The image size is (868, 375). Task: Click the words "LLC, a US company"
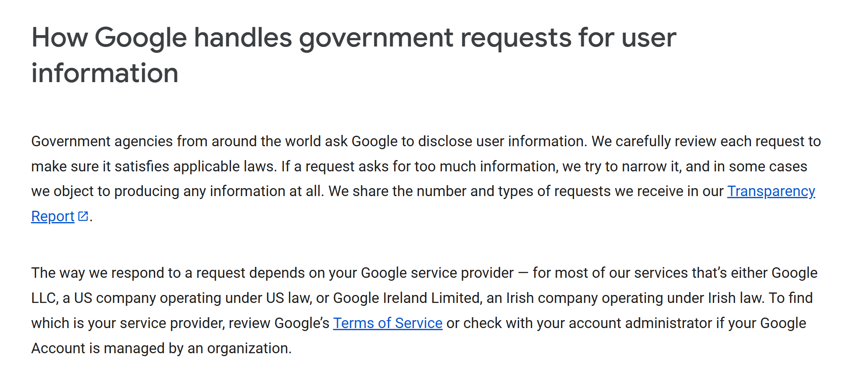coord(94,298)
